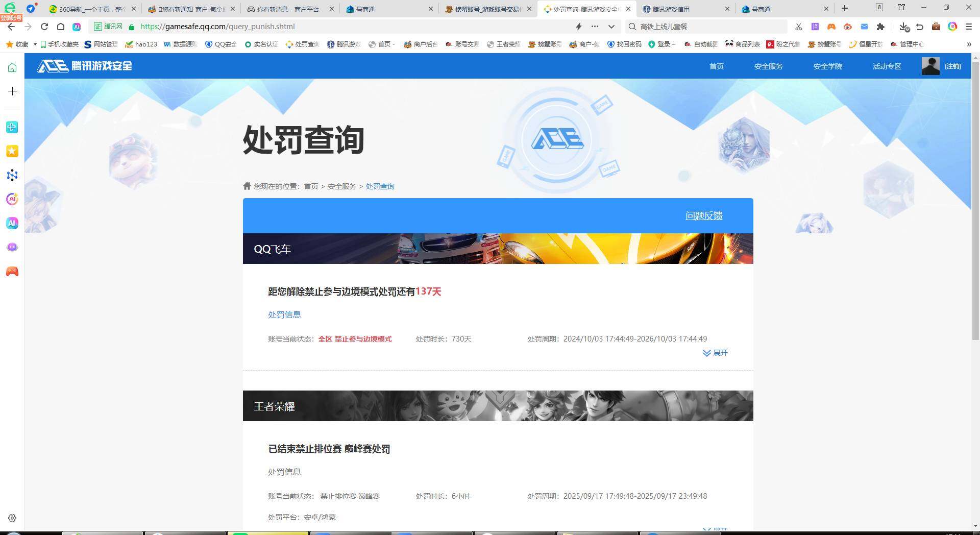Go back using the browser back arrow
This screenshot has height=535, width=980.
(11, 27)
